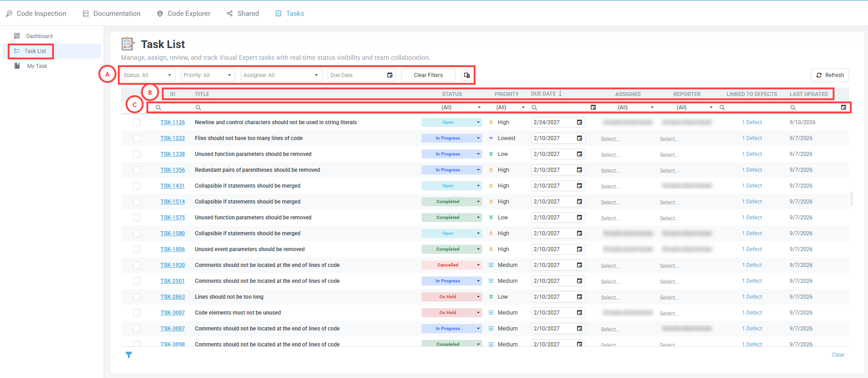Open the Status: All filter dropdown
This screenshot has height=378, width=868.
[148, 75]
